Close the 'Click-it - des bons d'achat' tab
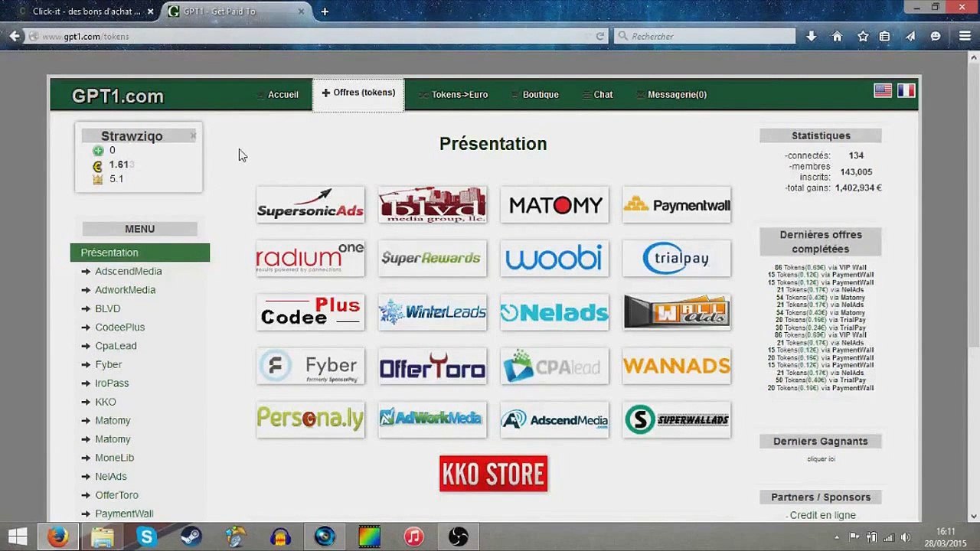Image resolution: width=980 pixels, height=551 pixels. click(x=150, y=11)
